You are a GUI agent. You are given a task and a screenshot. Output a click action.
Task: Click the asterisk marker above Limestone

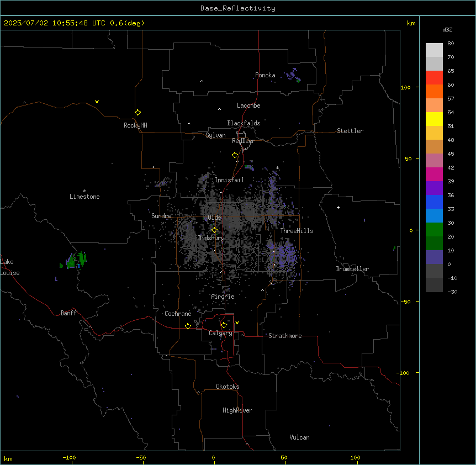click(x=84, y=191)
